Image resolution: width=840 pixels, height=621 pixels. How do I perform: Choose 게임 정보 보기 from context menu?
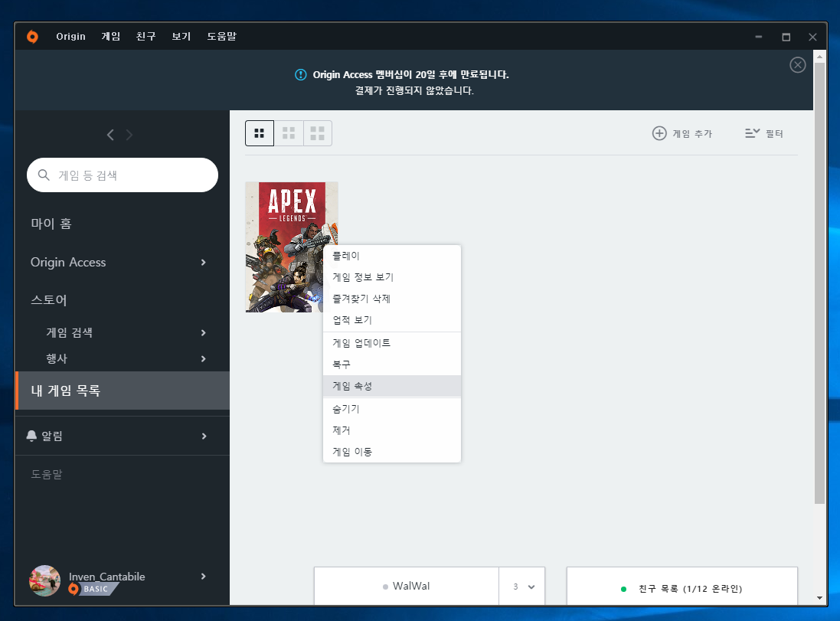pos(392,277)
